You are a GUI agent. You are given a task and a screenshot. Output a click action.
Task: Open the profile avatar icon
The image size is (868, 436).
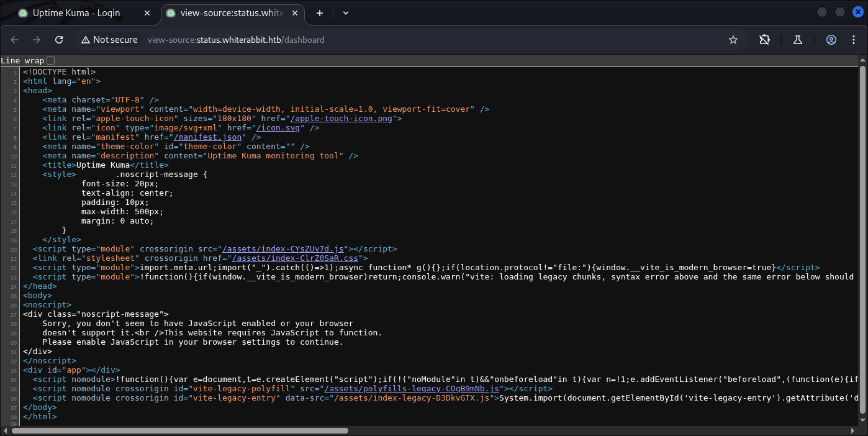tap(831, 40)
